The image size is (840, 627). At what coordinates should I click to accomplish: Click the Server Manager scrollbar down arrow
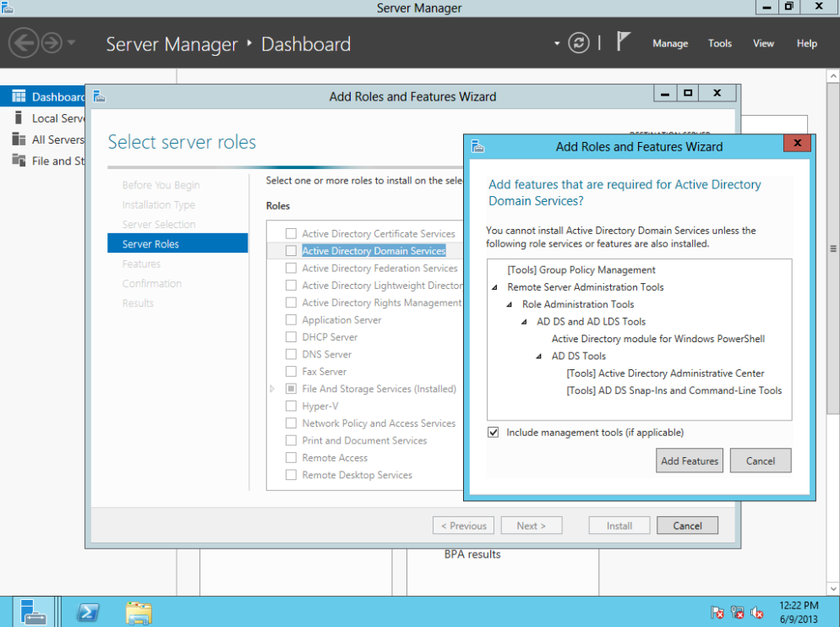click(833, 589)
